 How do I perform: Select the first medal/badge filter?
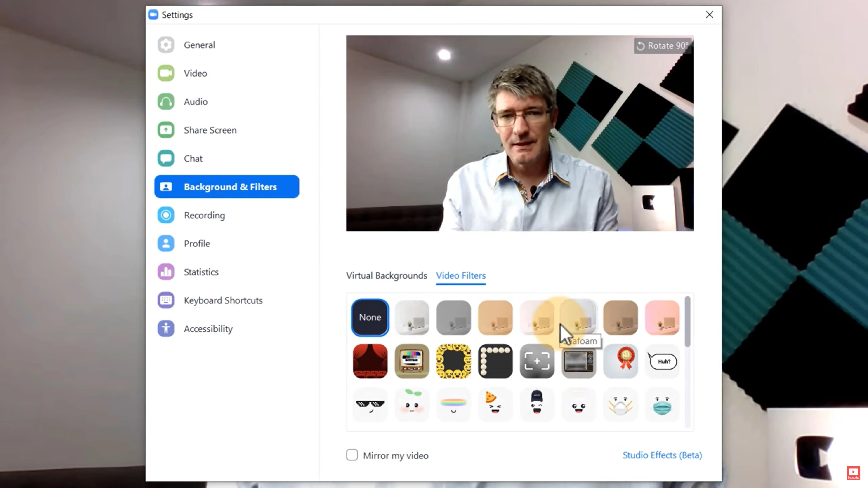click(x=620, y=361)
